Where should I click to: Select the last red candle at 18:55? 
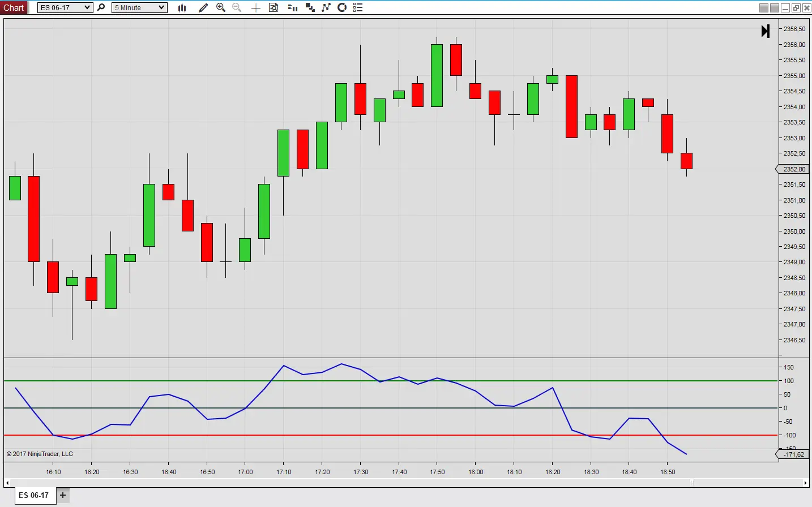coord(686,161)
